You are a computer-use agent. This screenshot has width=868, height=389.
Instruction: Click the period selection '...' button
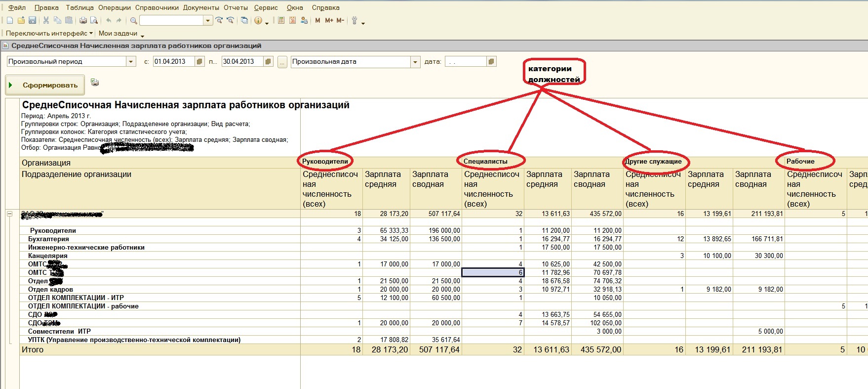click(282, 62)
